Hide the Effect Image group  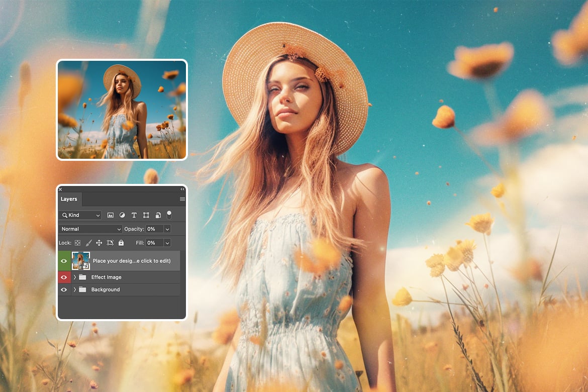(x=64, y=277)
